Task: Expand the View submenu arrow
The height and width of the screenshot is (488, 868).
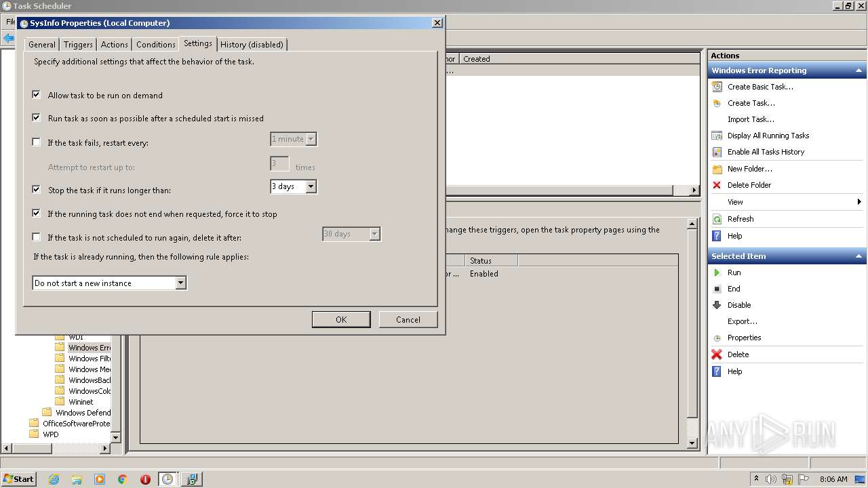Action: point(859,202)
